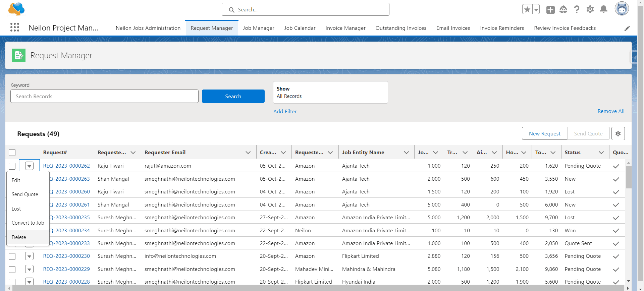Open the Neilon Jobs Administration tab

pos(148,28)
